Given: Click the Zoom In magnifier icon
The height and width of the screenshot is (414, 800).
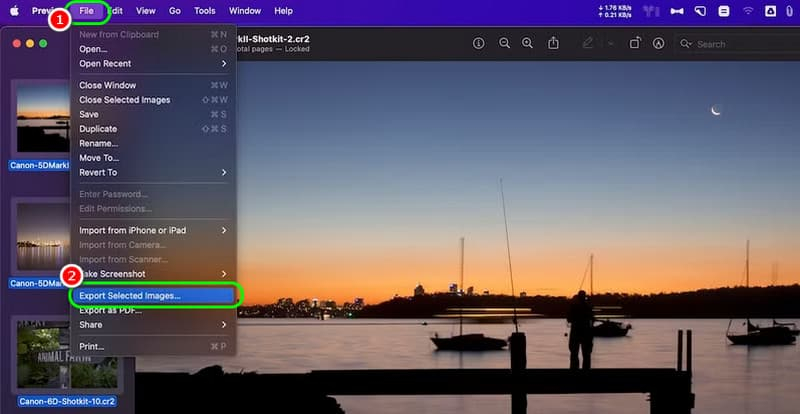Looking at the screenshot, I should pyautogui.click(x=528, y=43).
